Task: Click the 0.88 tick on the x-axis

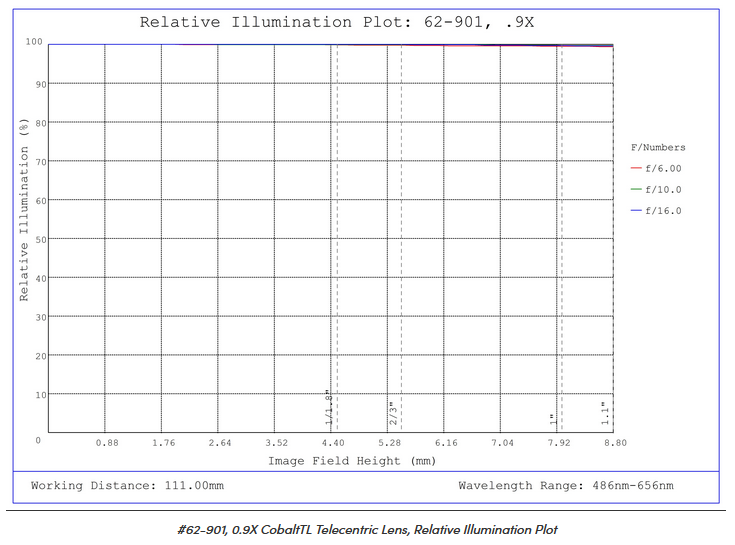Action: pos(107,443)
